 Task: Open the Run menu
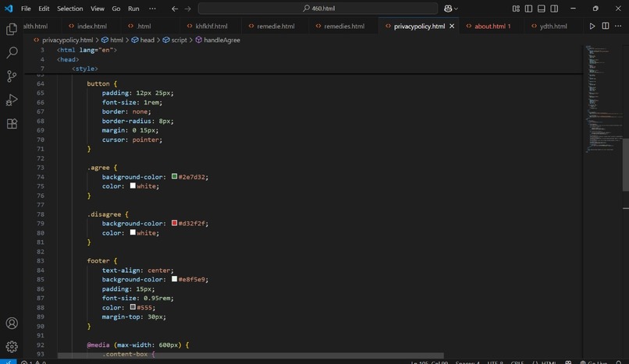click(x=133, y=9)
